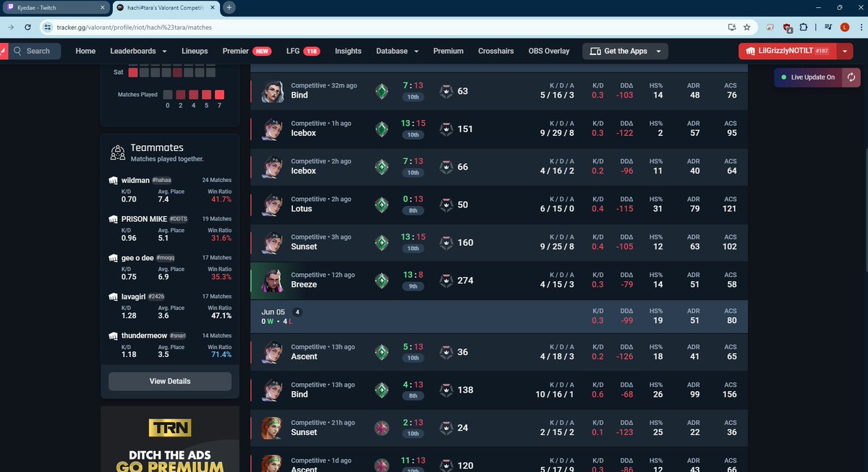The height and width of the screenshot is (472, 868).
Task: Open teammate wildman profile
Action: pos(135,180)
